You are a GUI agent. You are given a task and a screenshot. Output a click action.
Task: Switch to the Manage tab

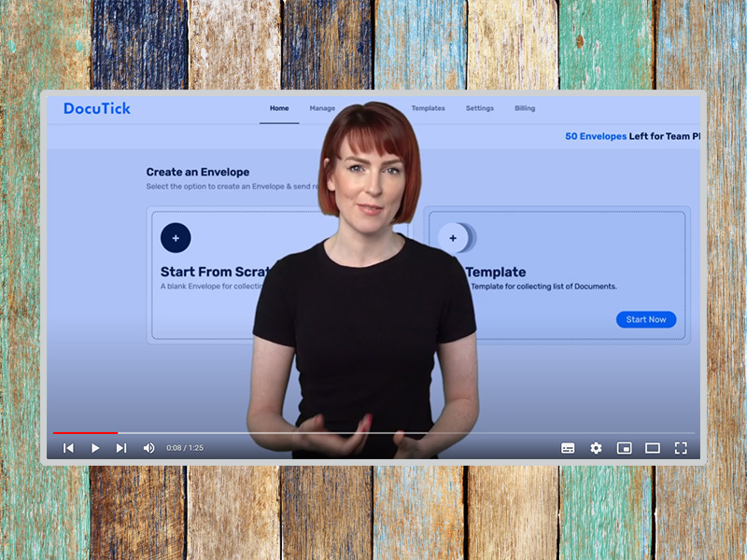(x=322, y=108)
